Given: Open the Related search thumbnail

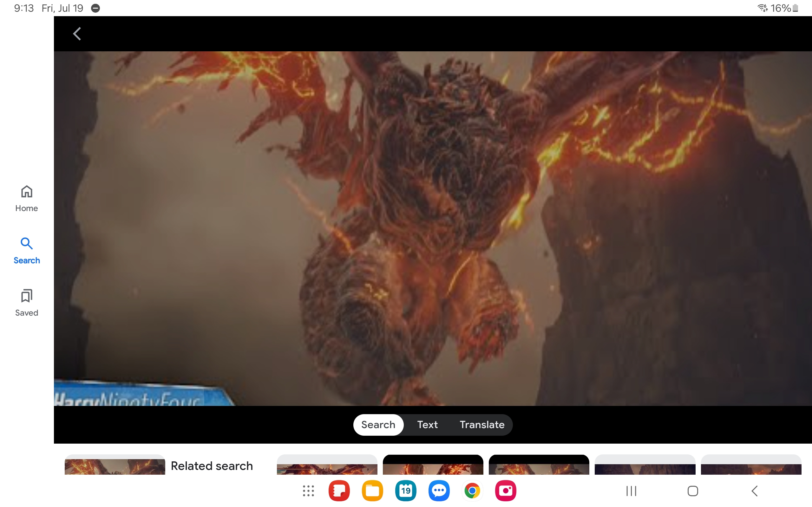Looking at the screenshot, I should (x=115, y=466).
